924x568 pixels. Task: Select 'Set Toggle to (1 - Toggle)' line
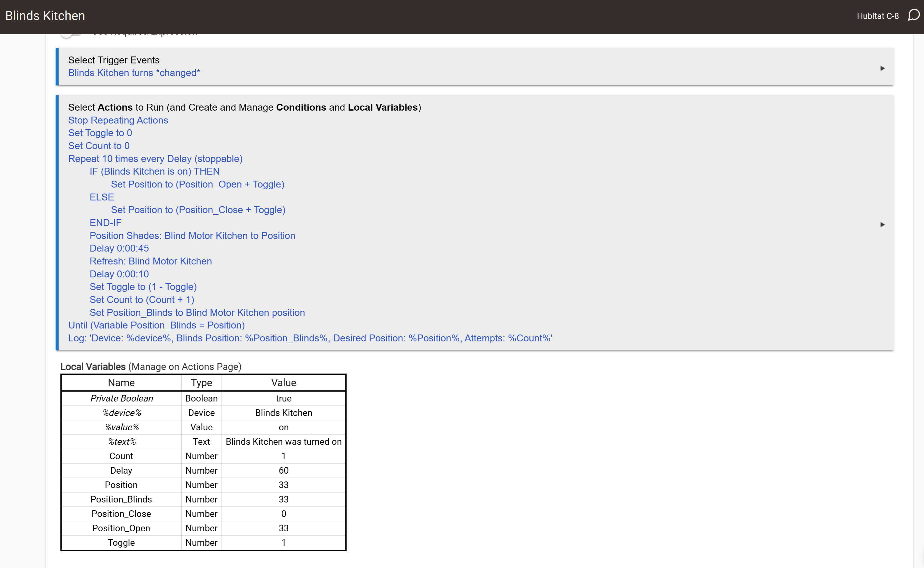point(143,287)
